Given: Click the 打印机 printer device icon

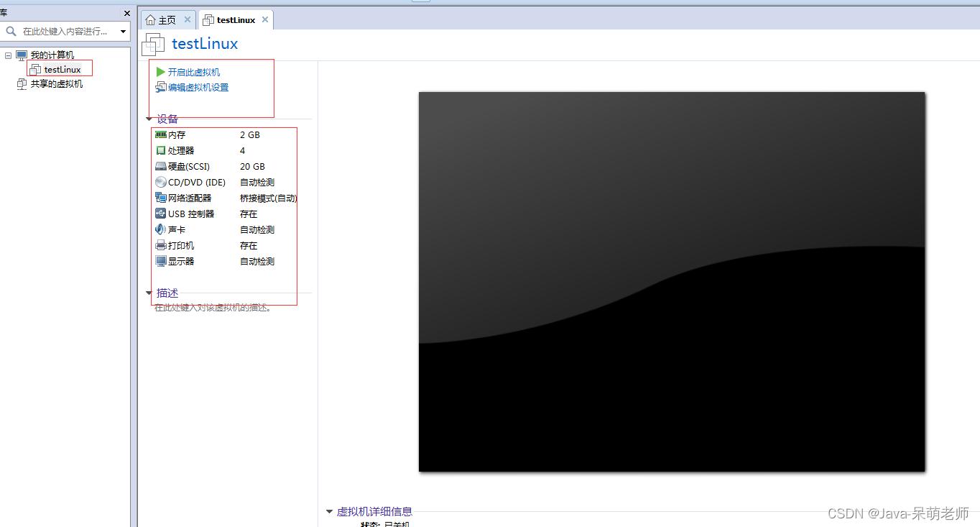Looking at the screenshot, I should (x=161, y=245).
